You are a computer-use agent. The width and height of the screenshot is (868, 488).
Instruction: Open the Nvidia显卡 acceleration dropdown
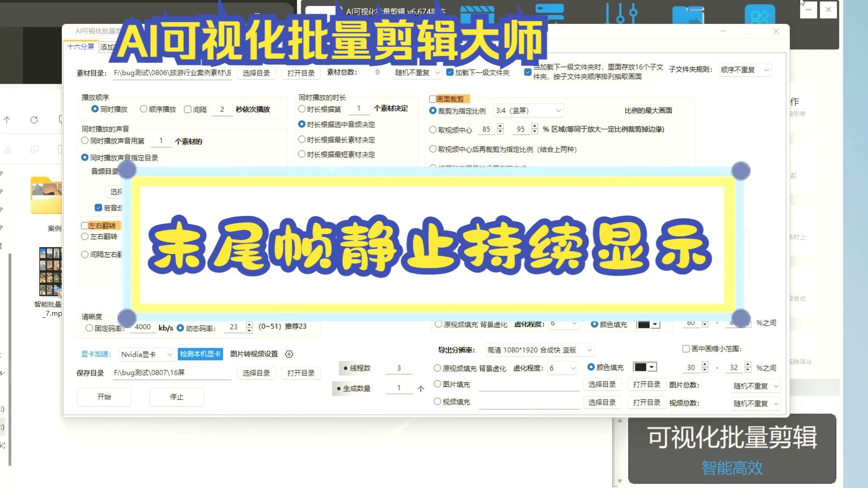click(x=146, y=355)
